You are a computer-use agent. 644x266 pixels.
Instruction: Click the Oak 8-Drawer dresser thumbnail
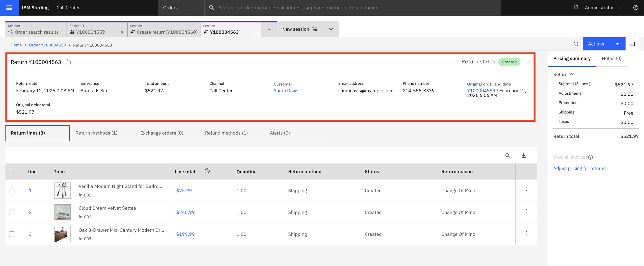click(62, 234)
